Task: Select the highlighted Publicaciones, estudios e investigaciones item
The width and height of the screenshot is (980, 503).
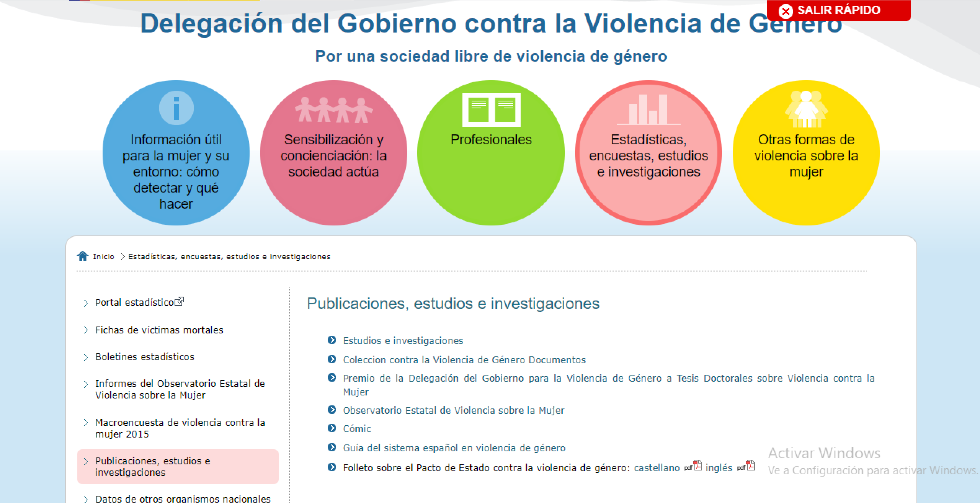Action: [x=178, y=467]
